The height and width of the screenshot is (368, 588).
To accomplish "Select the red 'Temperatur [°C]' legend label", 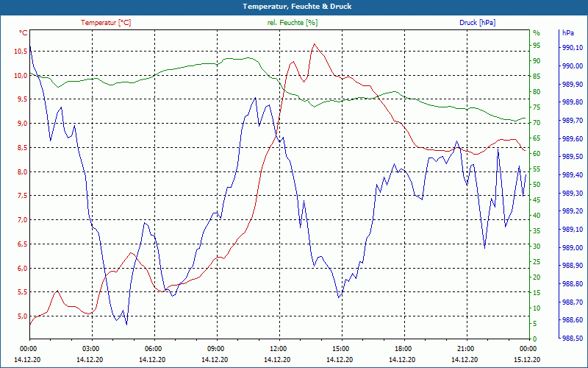I will [106, 23].
